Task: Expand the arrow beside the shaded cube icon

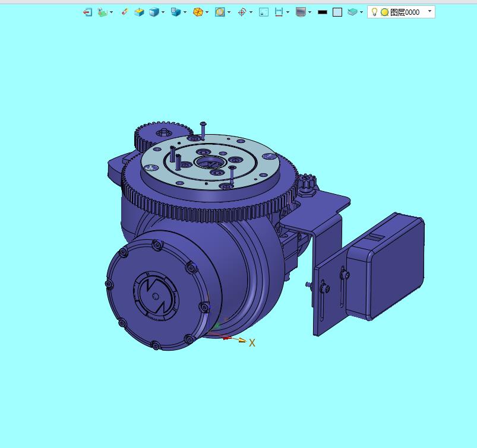Action: click(x=163, y=12)
